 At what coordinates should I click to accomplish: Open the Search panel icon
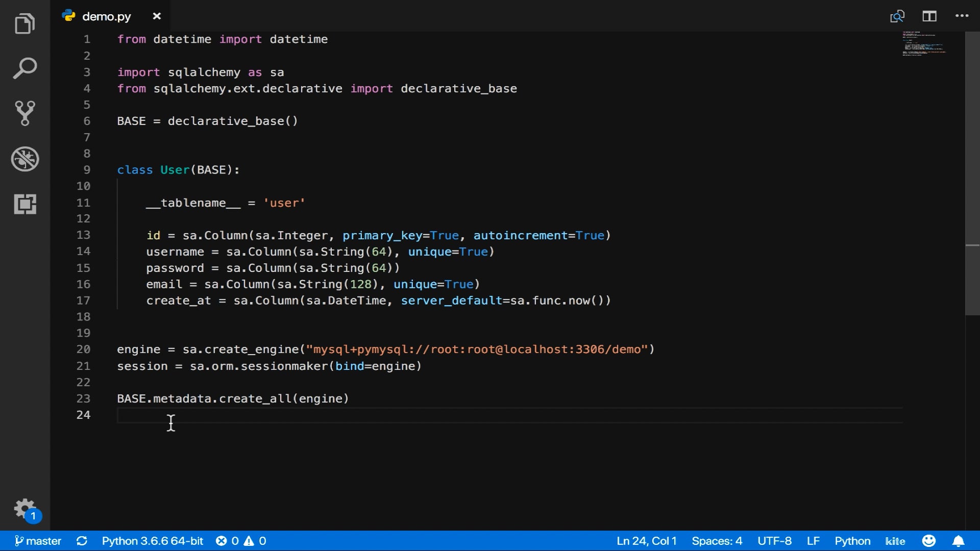coord(24,68)
